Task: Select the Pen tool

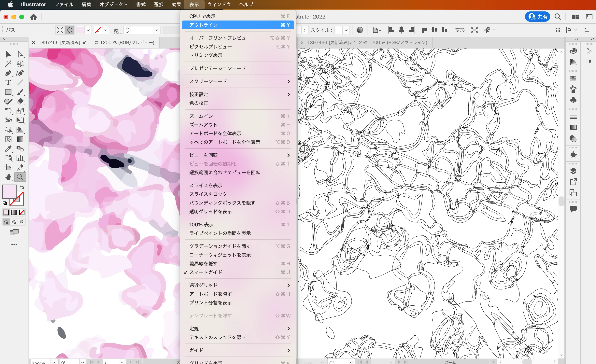Action: [8, 73]
